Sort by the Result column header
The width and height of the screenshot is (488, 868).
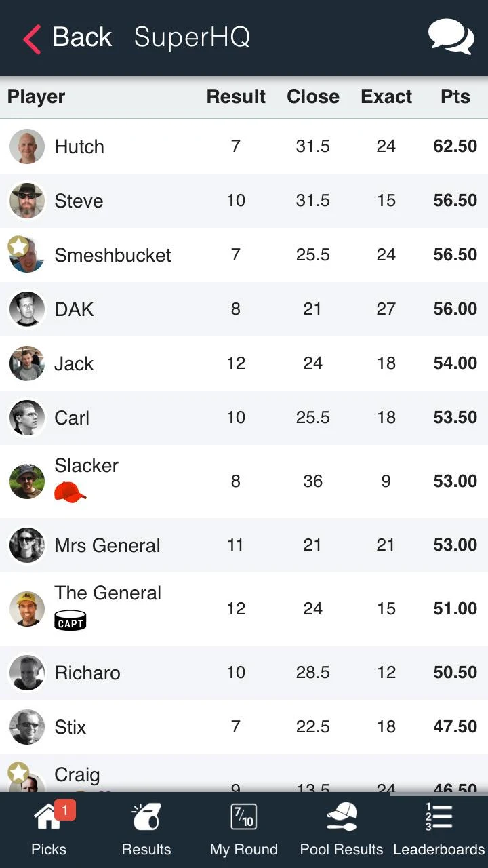236,96
